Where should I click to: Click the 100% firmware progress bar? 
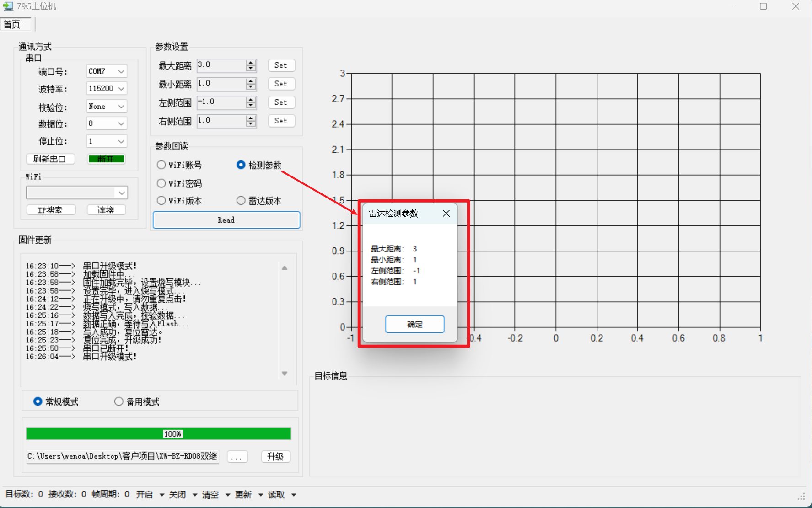click(158, 433)
